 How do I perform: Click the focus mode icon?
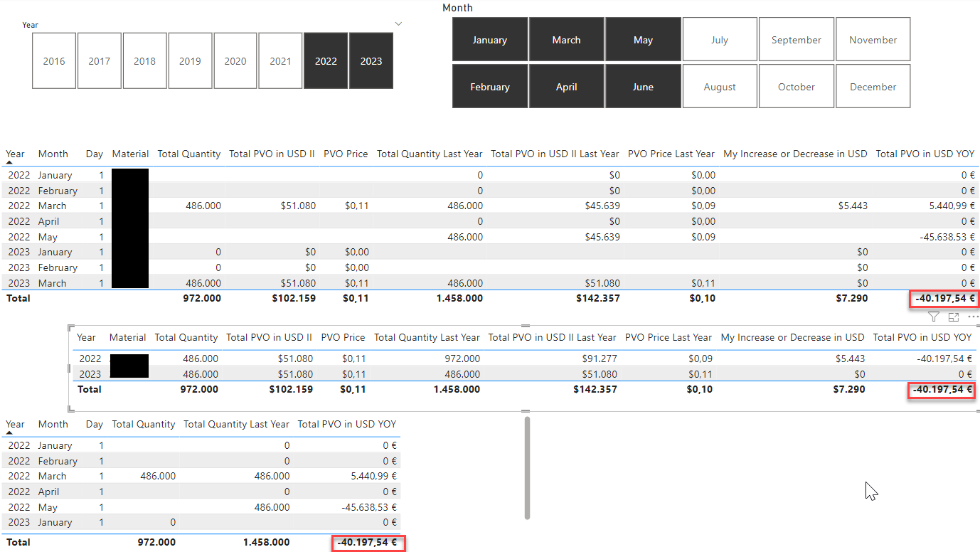click(954, 317)
